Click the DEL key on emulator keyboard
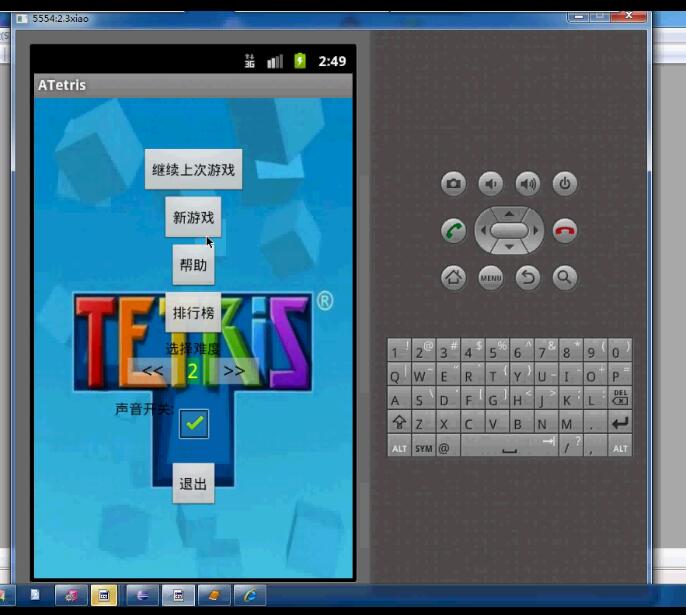 click(x=620, y=398)
